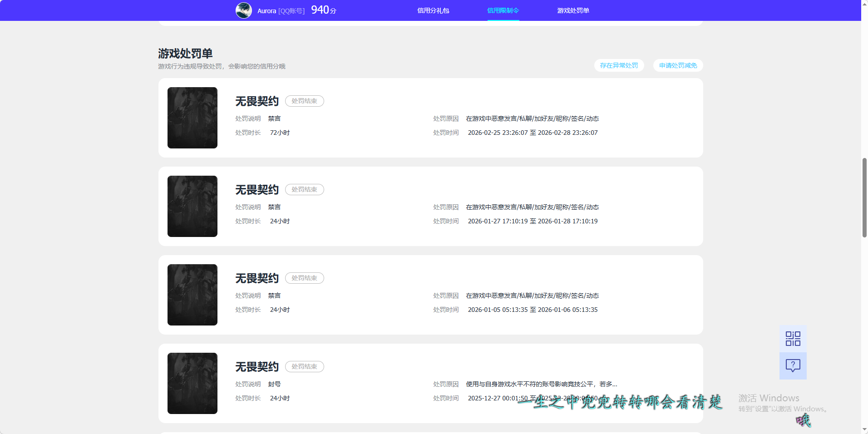Click the scrollbar down arrow

pos(863,429)
